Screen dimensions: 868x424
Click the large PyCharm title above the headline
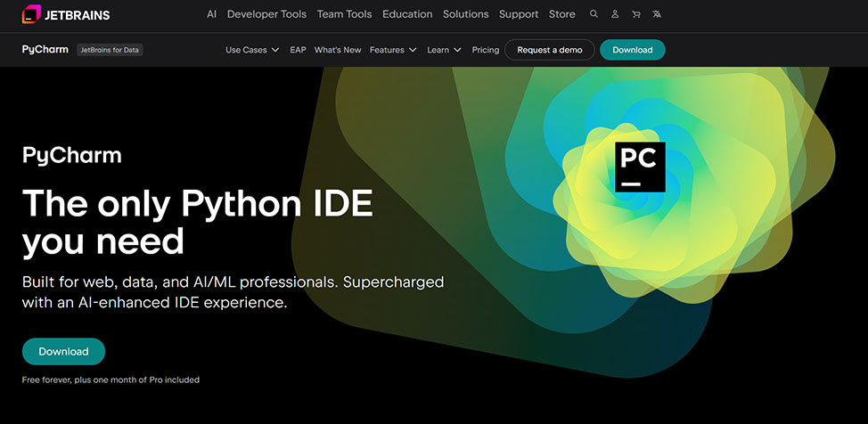coord(72,156)
